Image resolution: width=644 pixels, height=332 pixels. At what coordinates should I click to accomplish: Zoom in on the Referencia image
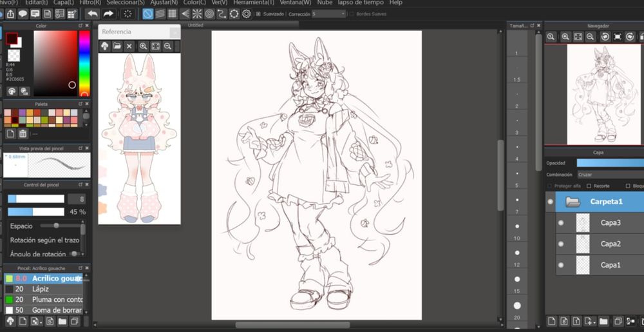[143, 46]
